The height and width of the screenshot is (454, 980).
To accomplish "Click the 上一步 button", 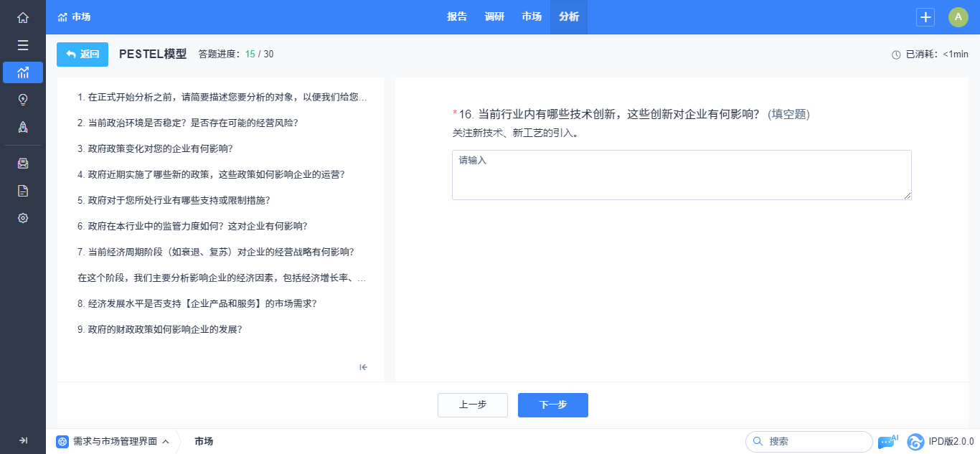I will [472, 405].
